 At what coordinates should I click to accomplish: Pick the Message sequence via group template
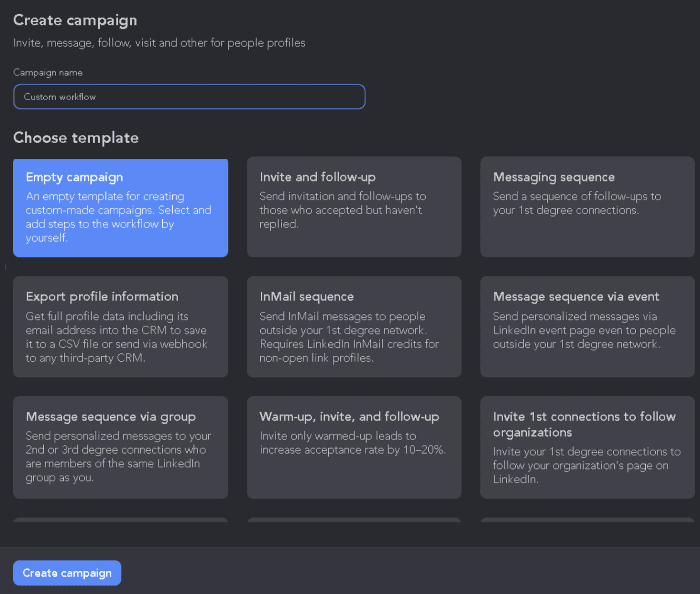click(120, 447)
